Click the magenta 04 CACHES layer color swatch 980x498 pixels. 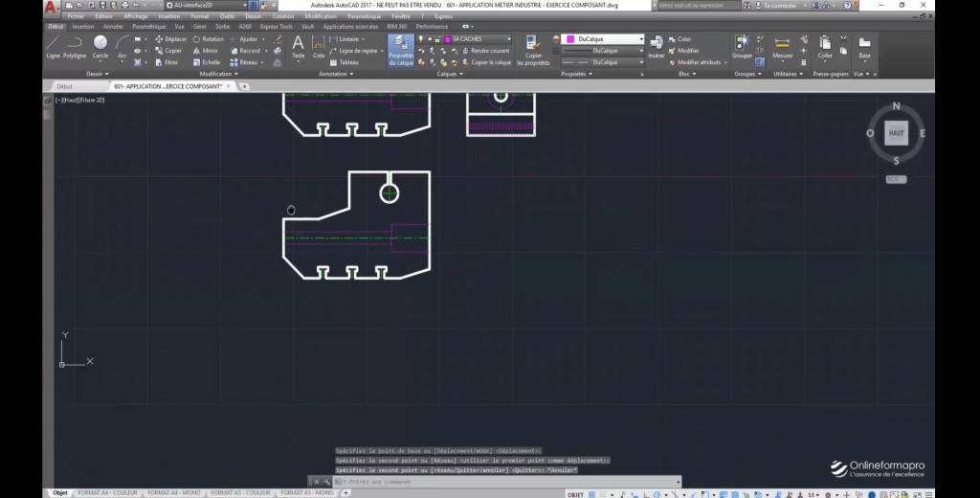[x=448, y=39]
